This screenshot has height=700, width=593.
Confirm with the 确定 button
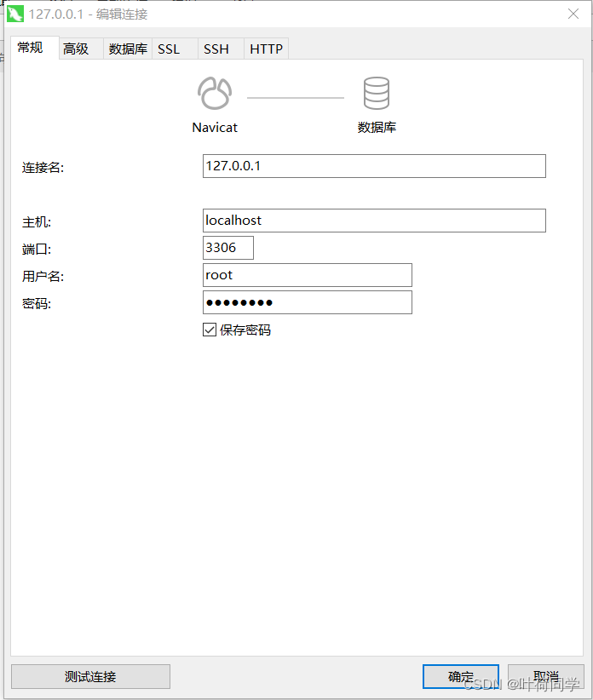tap(461, 676)
